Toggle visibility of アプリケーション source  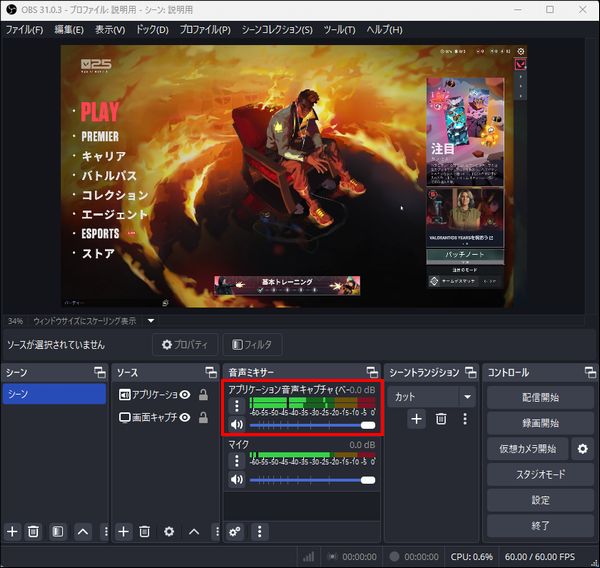coord(185,395)
